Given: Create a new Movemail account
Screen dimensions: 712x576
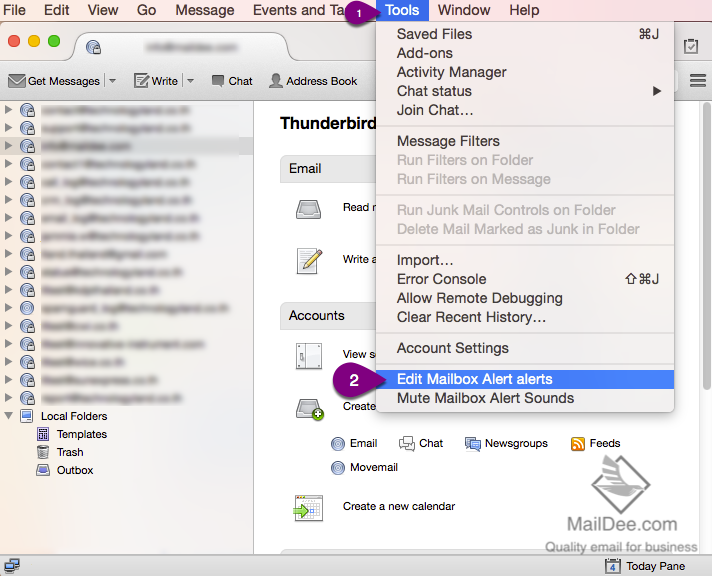Looking at the screenshot, I should (x=364, y=467).
